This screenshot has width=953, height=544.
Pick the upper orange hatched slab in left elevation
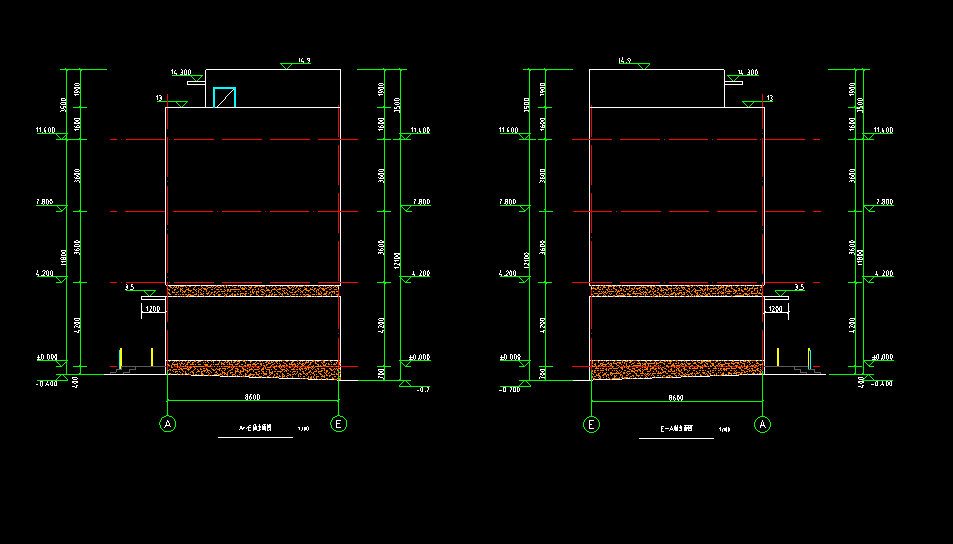click(253, 290)
